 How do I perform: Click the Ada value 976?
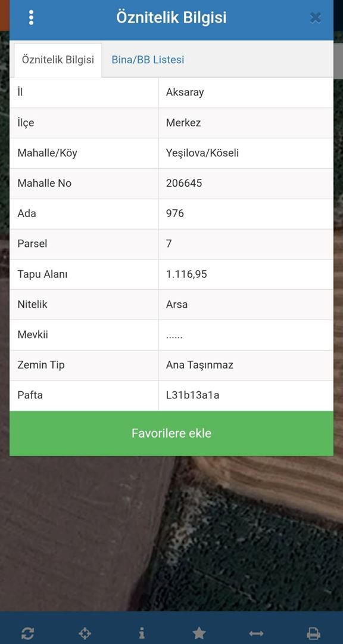click(175, 213)
